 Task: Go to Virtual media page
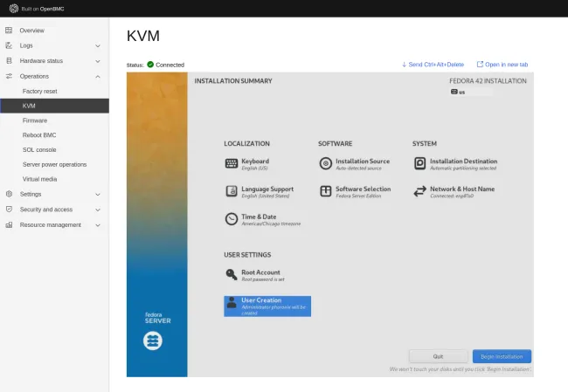tap(39, 179)
